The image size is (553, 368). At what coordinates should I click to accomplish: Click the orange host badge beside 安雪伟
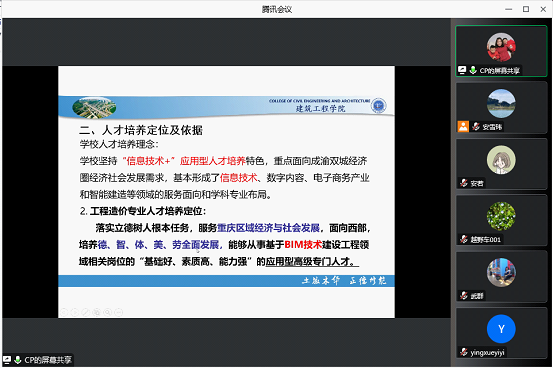click(x=463, y=126)
